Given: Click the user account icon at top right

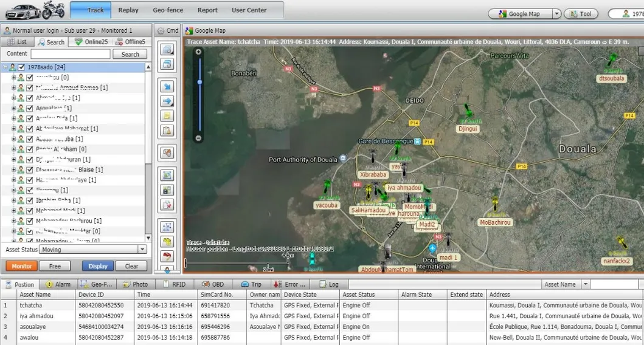Looking at the screenshot, I should pyautogui.click(x=626, y=13).
